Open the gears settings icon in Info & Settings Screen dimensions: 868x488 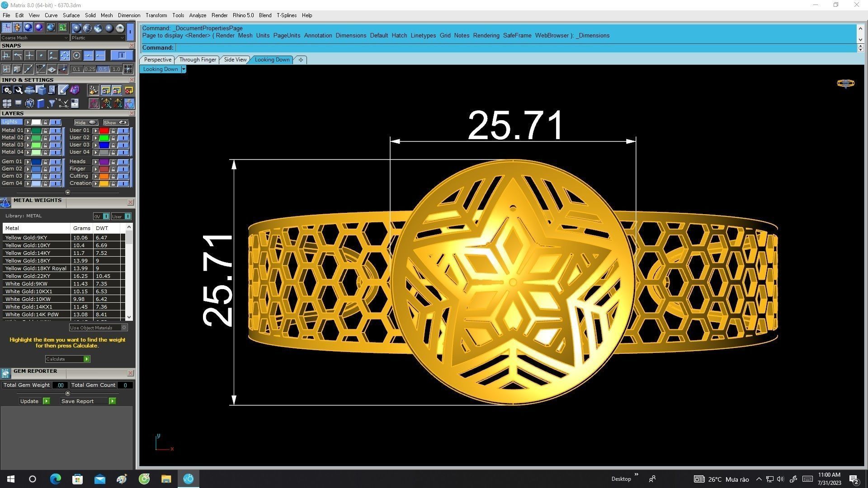pyautogui.click(x=7, y=90)
